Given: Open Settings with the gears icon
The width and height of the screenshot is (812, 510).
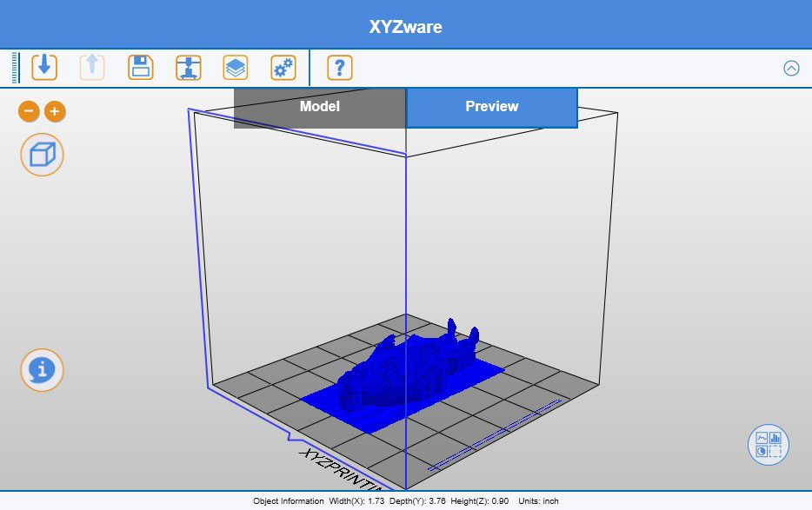Looking at the screenshot, I should pos(283,67).
